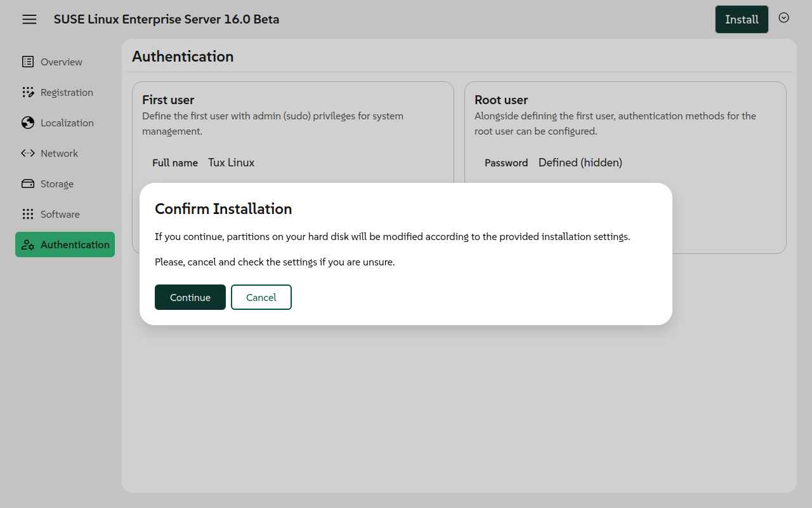Open the hamburger navigation menu

click(29, 19)
